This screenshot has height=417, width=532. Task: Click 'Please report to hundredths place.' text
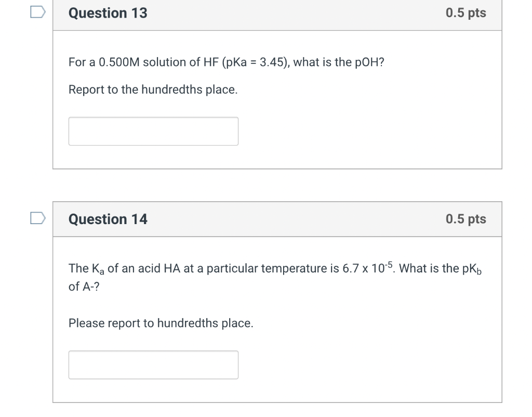point(161,323)
